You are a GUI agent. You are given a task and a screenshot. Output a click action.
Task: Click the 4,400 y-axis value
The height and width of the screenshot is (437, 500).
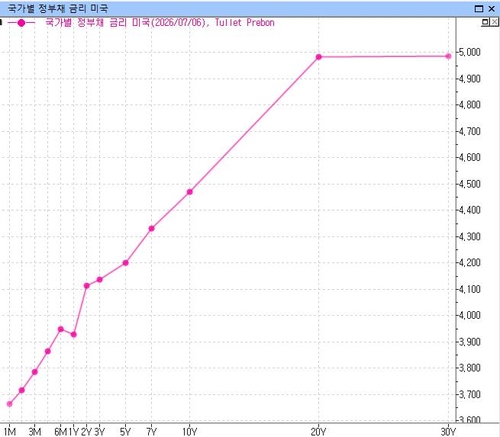coord(470,210)
